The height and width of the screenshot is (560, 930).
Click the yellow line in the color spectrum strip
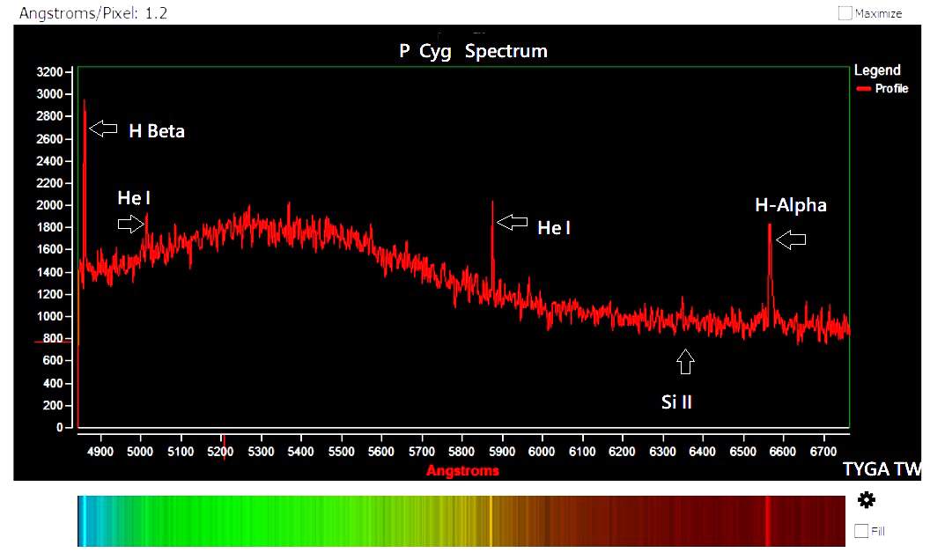pos(491,521)
